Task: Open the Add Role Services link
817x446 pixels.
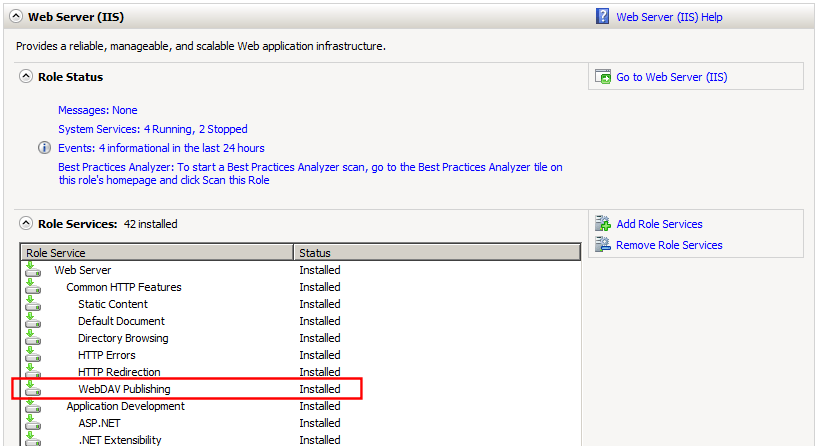Action: point(659,224)
